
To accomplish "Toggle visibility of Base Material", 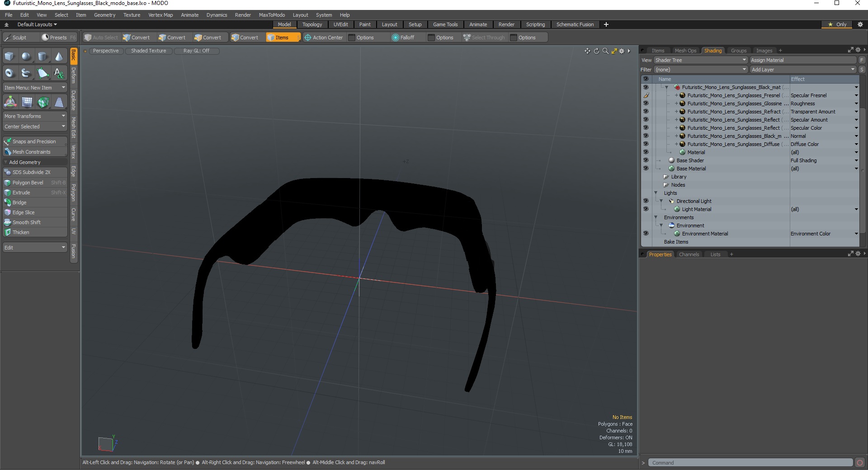I will pyautogui.click(x=646, y=169).
